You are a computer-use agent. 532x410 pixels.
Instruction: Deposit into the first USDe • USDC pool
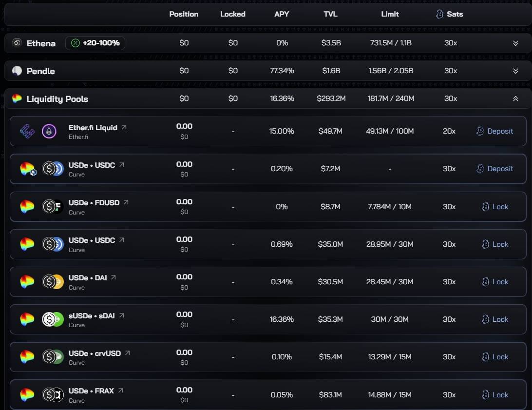pyautogui.click(x=494, y=169)
